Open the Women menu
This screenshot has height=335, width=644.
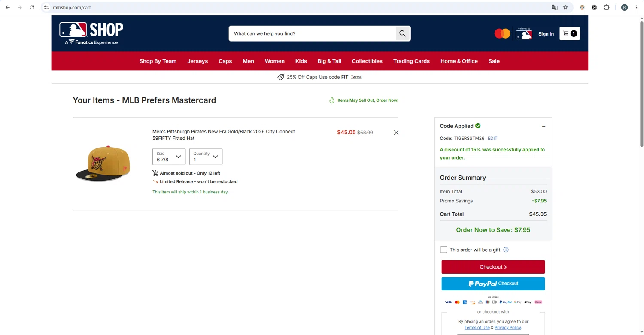pos(275,61)
